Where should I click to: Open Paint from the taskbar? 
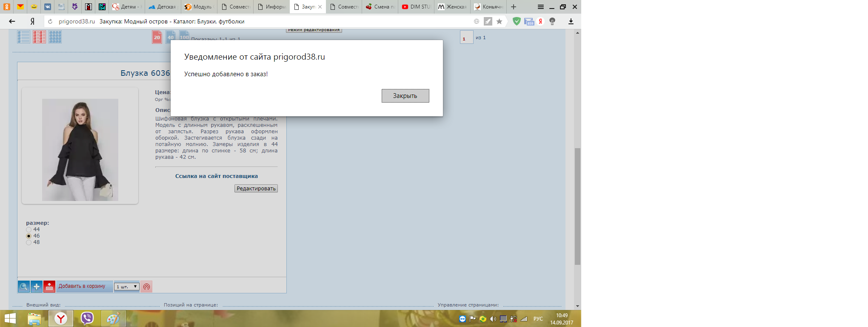[113, 318]
